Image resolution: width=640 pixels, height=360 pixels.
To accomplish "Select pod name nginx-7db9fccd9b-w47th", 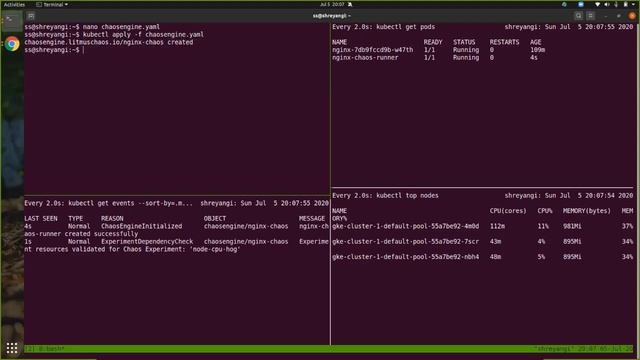I will point(372,50).
